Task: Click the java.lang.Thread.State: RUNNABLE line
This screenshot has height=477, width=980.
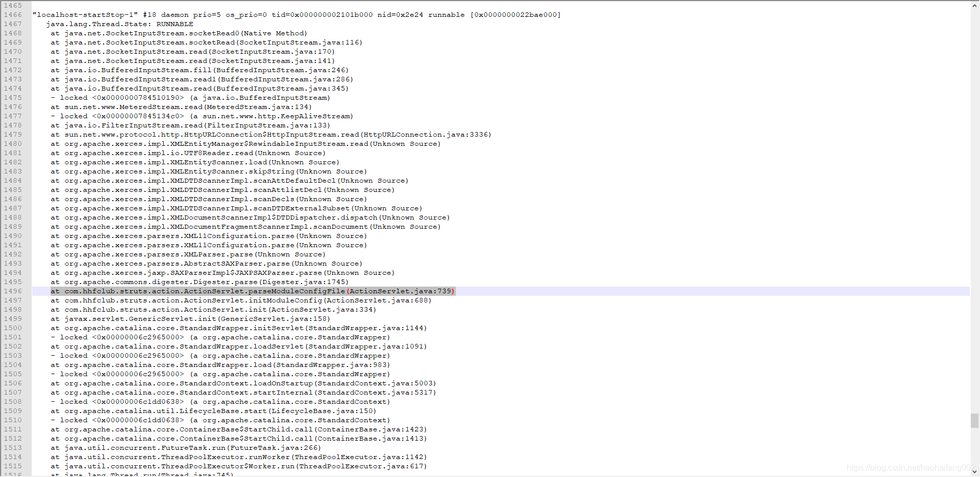Action: (120, 24)
